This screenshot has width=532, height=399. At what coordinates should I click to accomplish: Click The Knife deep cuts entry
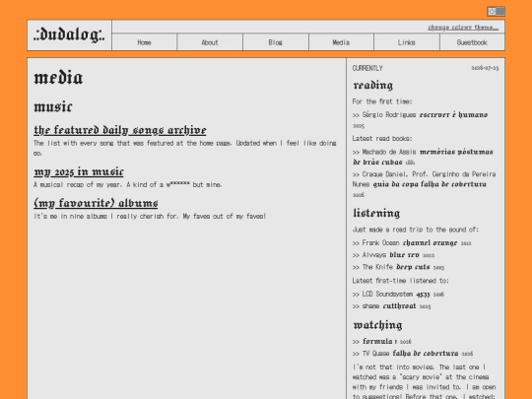[398, 267]
